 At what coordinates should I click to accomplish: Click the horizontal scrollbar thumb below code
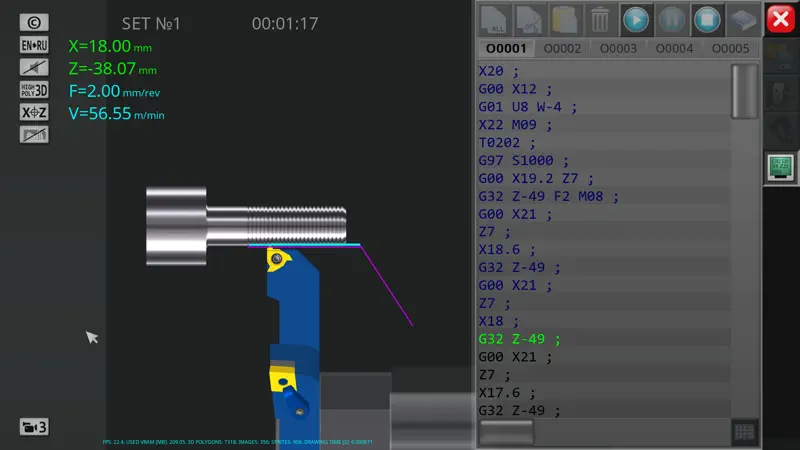[506, 432]
